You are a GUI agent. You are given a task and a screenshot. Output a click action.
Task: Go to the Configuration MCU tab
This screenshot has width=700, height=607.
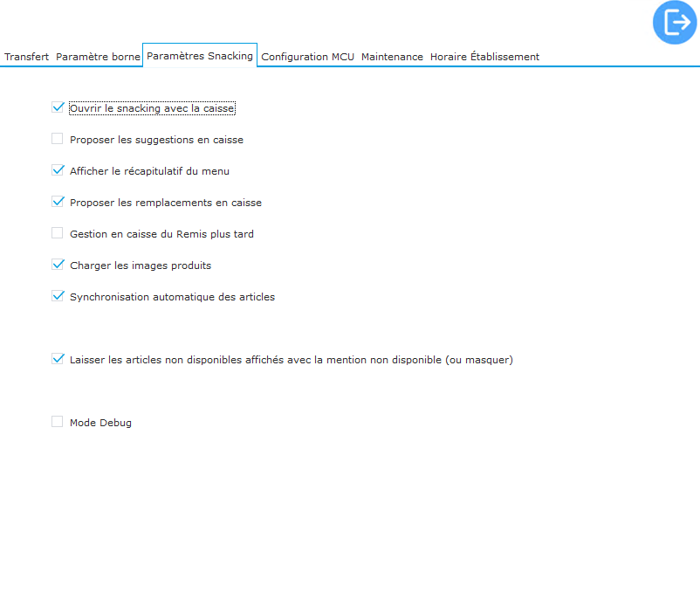308,57
